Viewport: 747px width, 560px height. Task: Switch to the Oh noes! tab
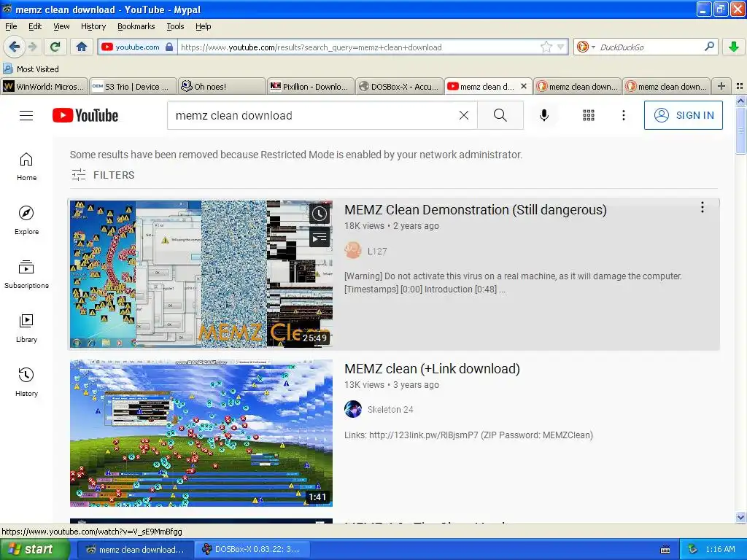pos(222,87)
